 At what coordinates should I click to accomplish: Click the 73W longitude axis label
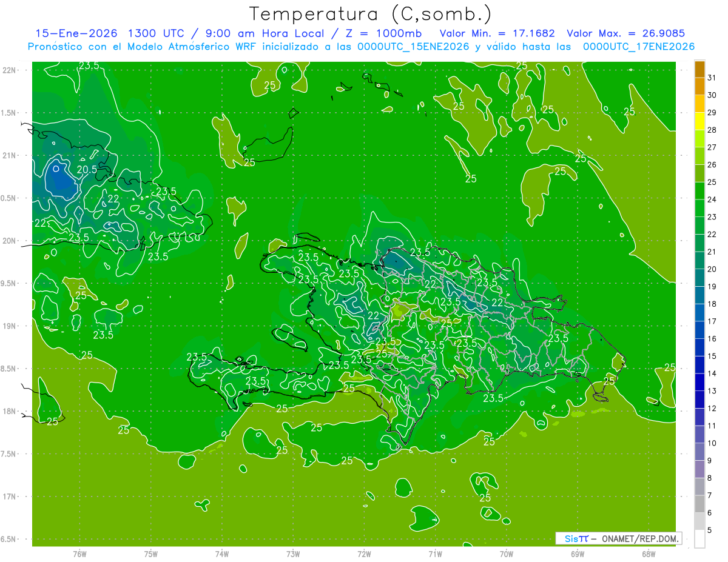click(293, 554)
